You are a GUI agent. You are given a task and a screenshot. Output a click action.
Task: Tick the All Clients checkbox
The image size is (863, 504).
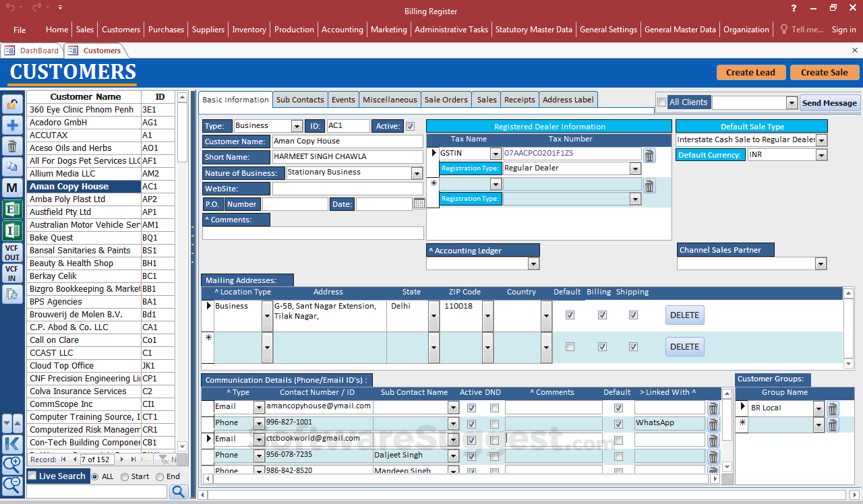661,102
